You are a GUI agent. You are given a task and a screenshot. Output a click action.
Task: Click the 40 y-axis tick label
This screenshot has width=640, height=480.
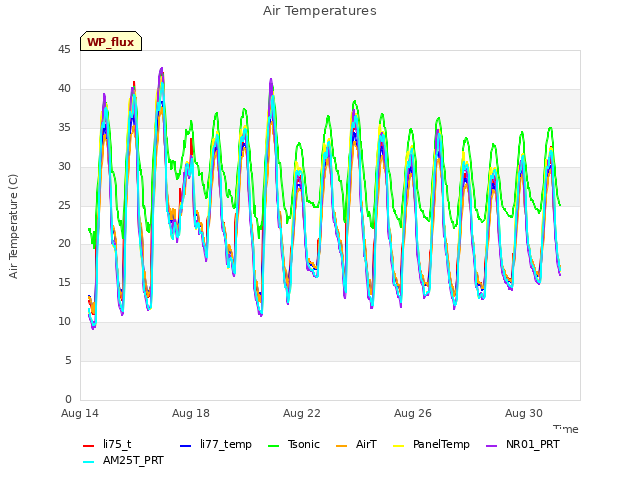pos(64,89)
